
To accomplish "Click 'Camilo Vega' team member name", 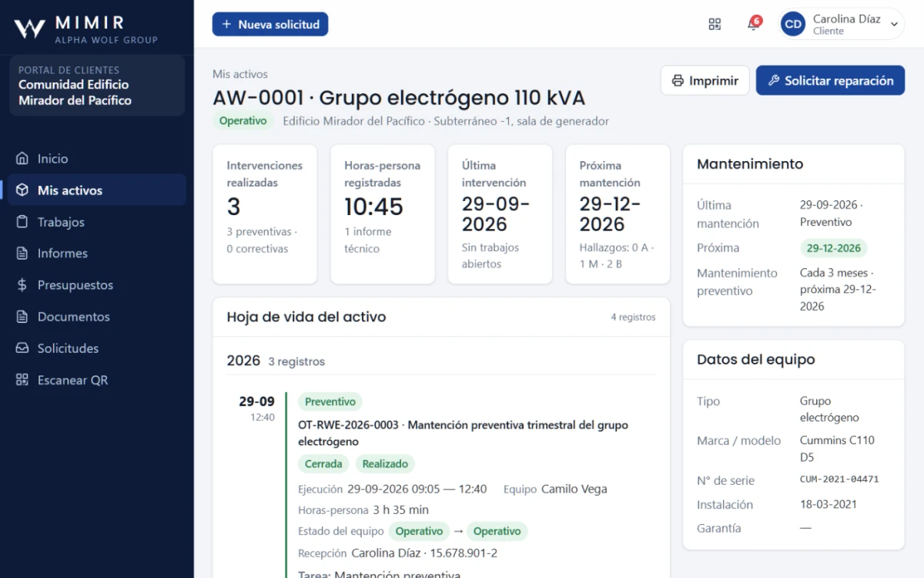I will (x=574, y=489).
